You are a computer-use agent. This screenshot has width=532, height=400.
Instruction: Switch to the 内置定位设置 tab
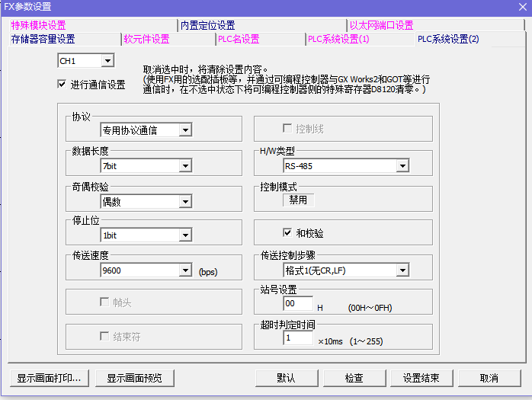point(207,26)
